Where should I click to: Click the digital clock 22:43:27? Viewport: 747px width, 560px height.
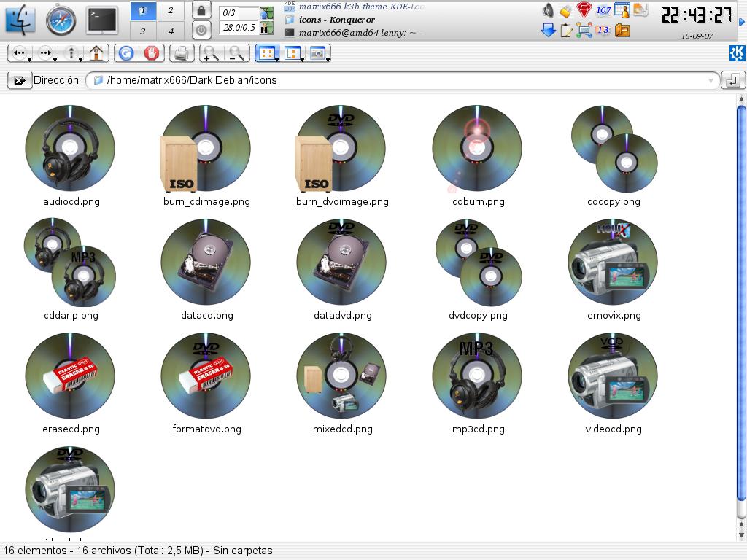click(696, 15)
